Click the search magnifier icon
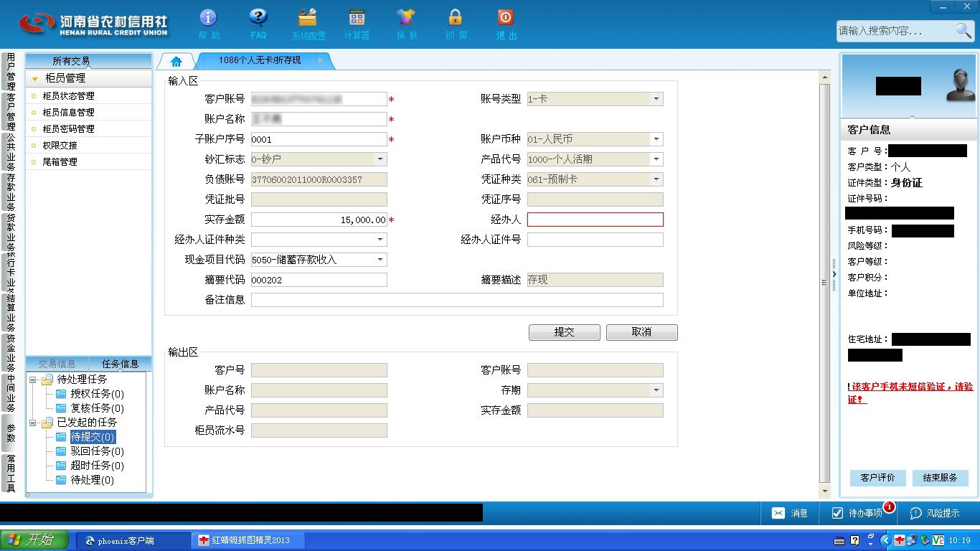 963,30
